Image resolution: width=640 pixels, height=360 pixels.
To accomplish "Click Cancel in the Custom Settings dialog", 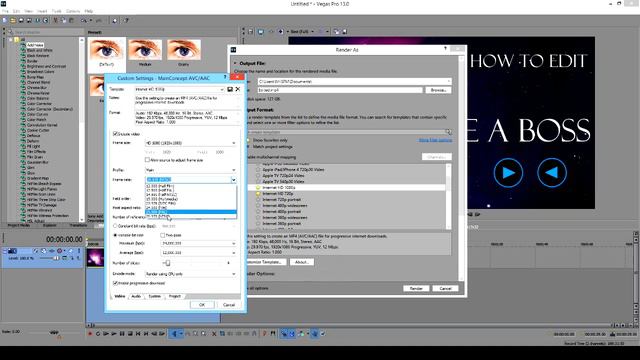I will [229, 305].
